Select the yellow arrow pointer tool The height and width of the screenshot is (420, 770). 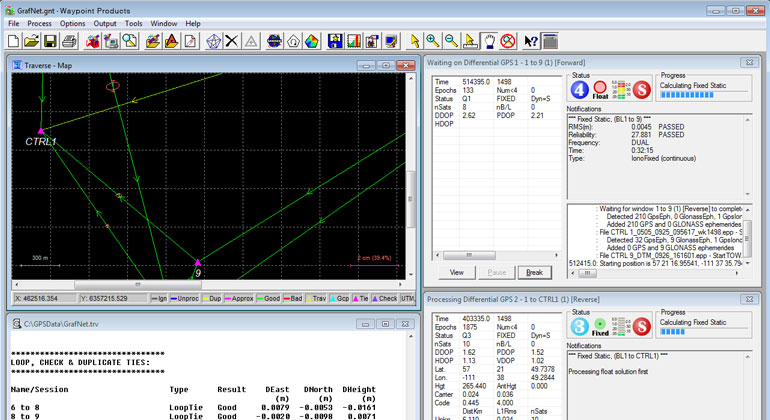415,41
